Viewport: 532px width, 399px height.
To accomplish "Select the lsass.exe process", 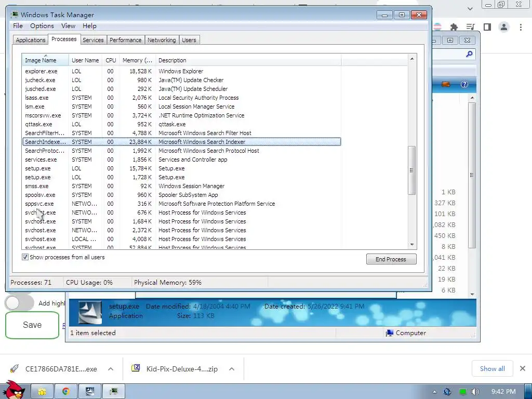I will tap(181, 98).
